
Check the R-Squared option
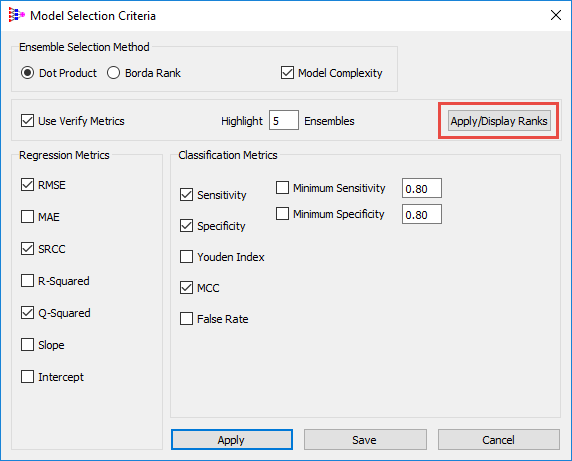point(27,281)
